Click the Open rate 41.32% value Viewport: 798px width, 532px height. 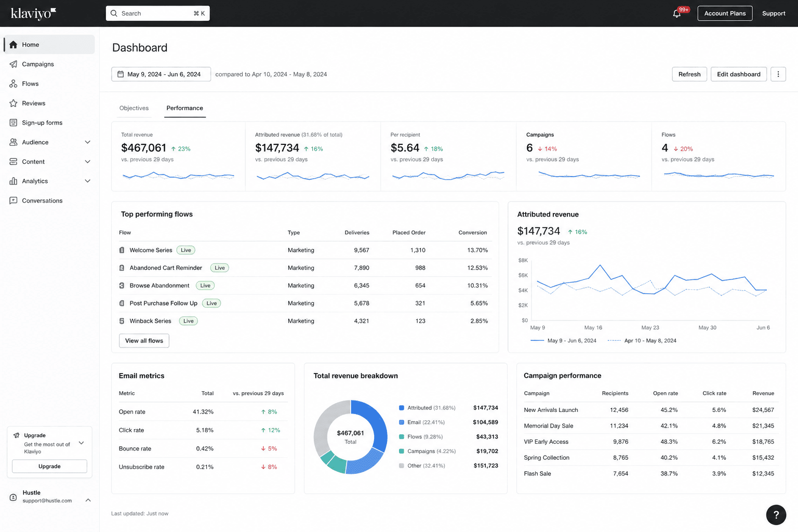[x=203, y=412]
